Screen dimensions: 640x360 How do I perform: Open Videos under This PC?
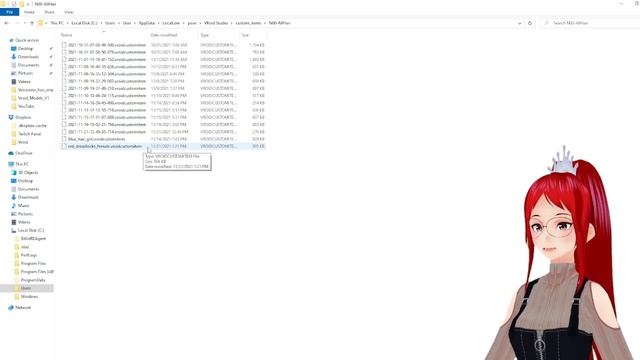[24, 222]
